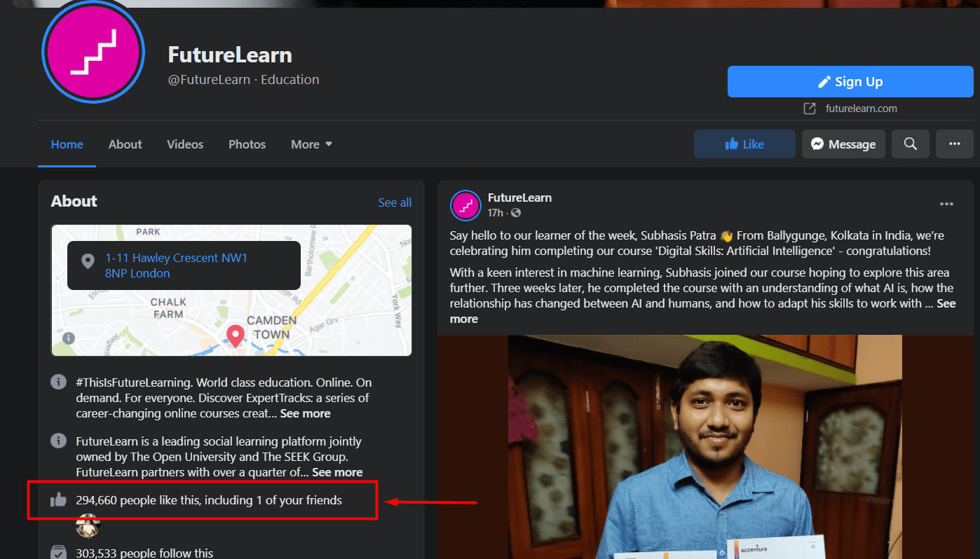Viewport: 980px width, 559px height.
Task: Click the info icon beside 'FutureLearn is a leading'
Action: click(58, 441)
